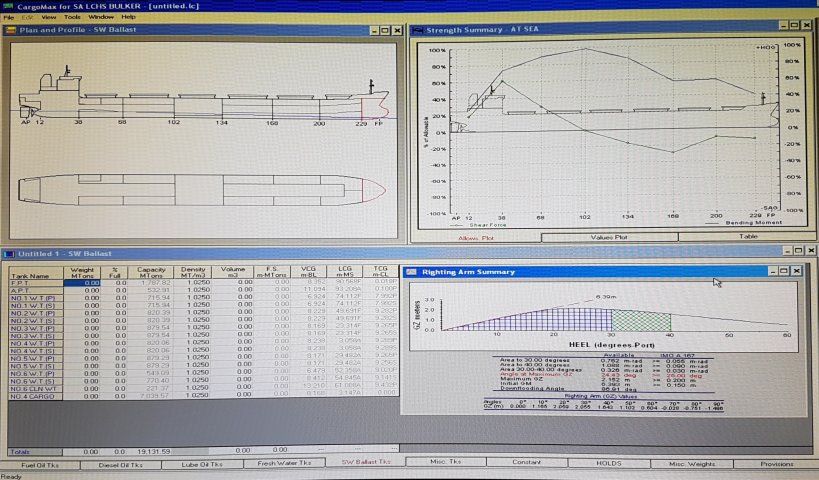
Task: Show Allows Plot in Strength Summary
Action: 476,238
